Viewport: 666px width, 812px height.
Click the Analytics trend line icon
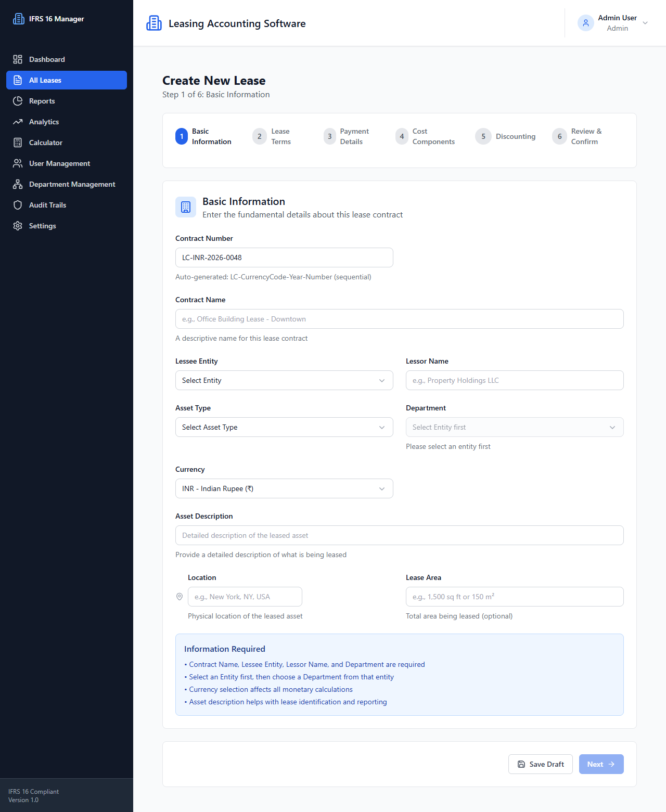pyautogui.click(x=18, y=122)
